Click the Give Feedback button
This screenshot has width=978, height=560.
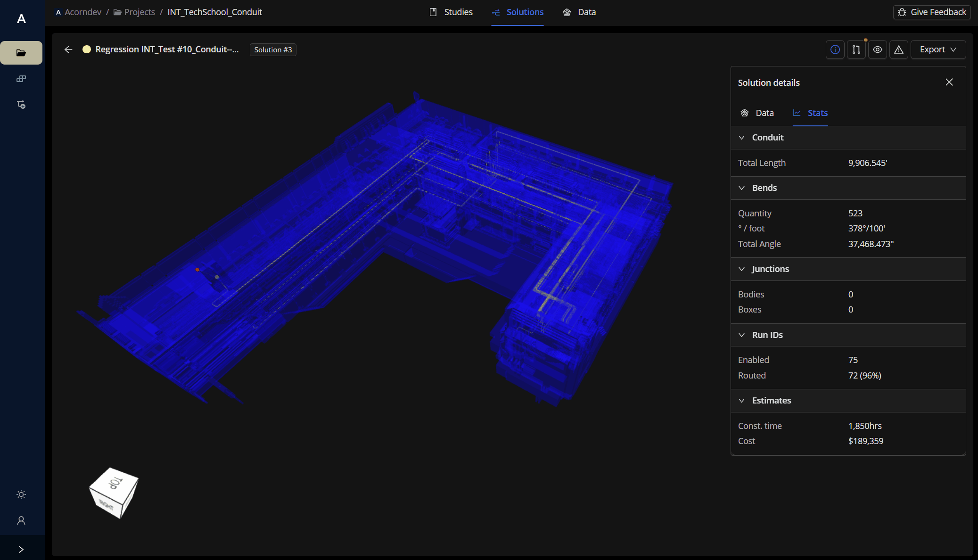932,12
